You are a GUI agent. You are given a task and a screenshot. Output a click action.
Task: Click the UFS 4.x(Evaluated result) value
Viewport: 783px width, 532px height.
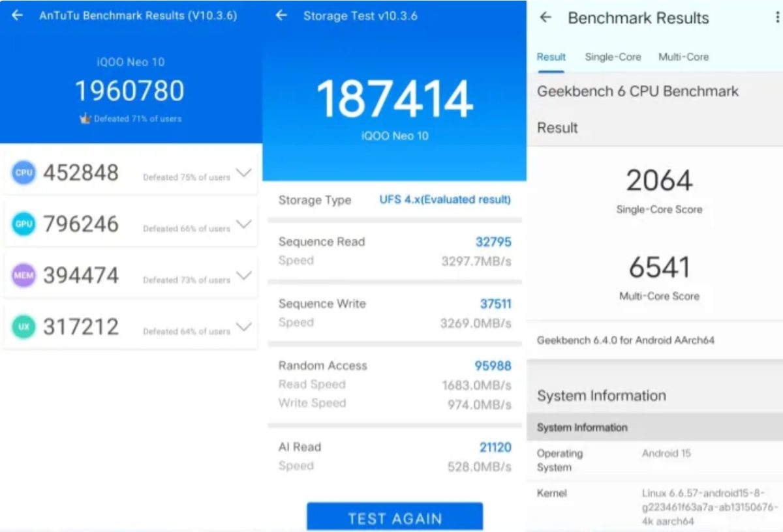pyautogui.click(x=445, y=199)
